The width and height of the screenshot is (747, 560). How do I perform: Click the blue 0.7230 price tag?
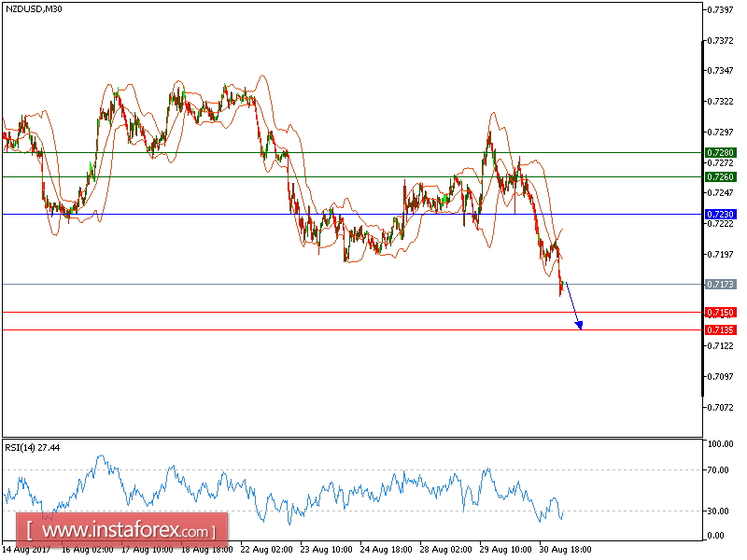[719, 214]
